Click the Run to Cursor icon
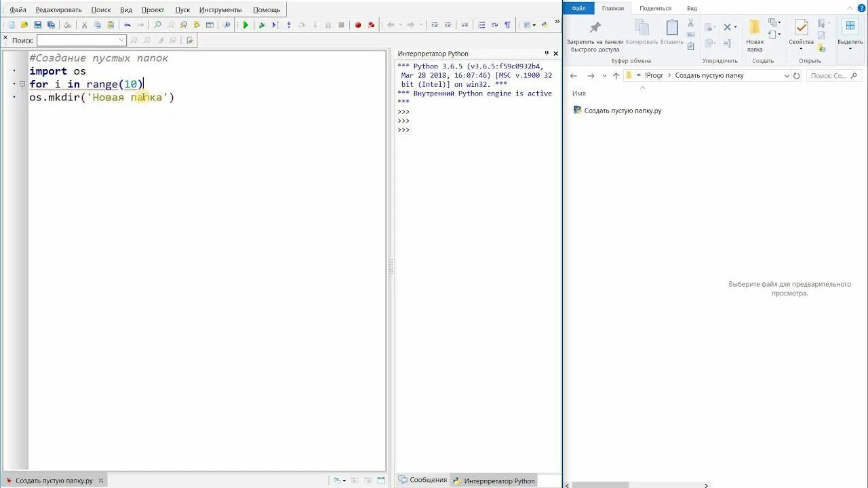868x488 pixels. click(275, 25)
